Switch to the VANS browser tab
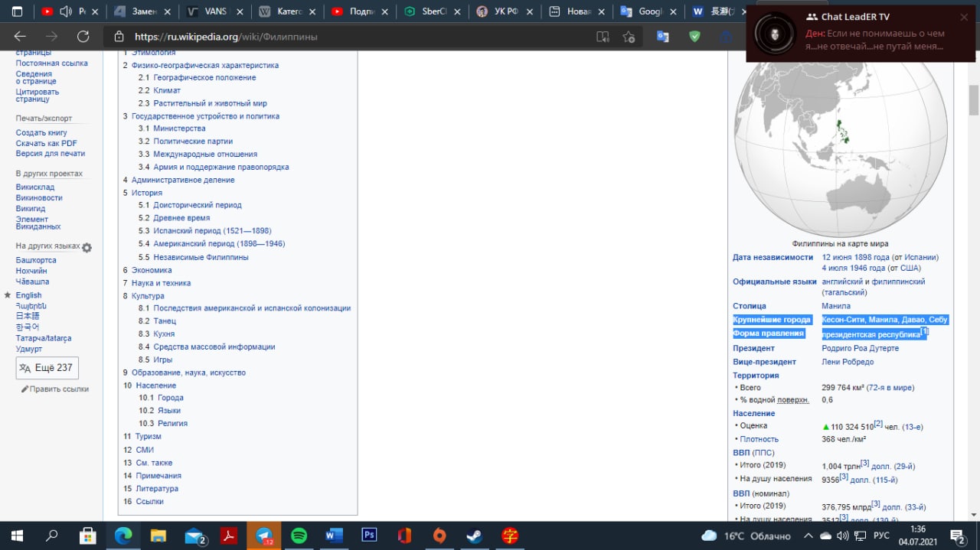The width and height of the screenshot is (980, 550). (x=216, y=11)
